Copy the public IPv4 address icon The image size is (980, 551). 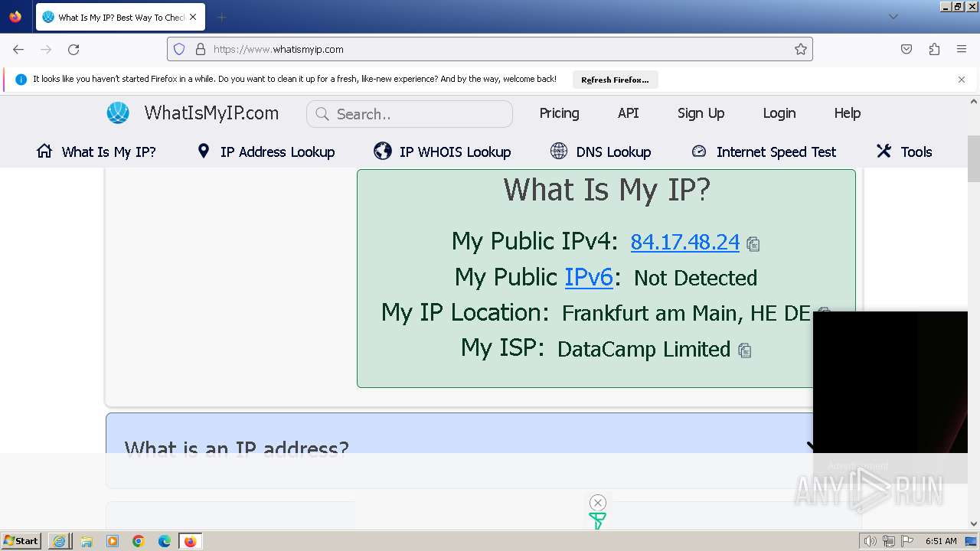(x=753, y=244)
